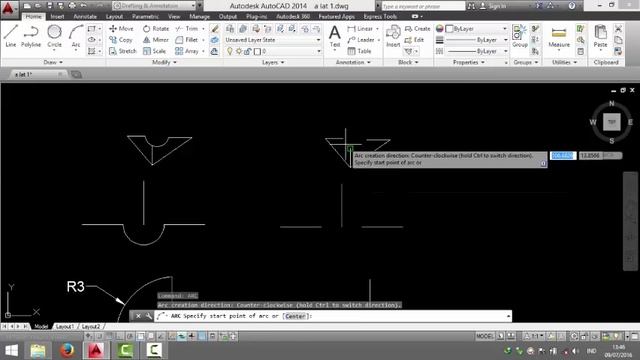640x360 pixels.
Task: Switch to the Annotate ribbon tab
Action: click(x=85, y=17)
